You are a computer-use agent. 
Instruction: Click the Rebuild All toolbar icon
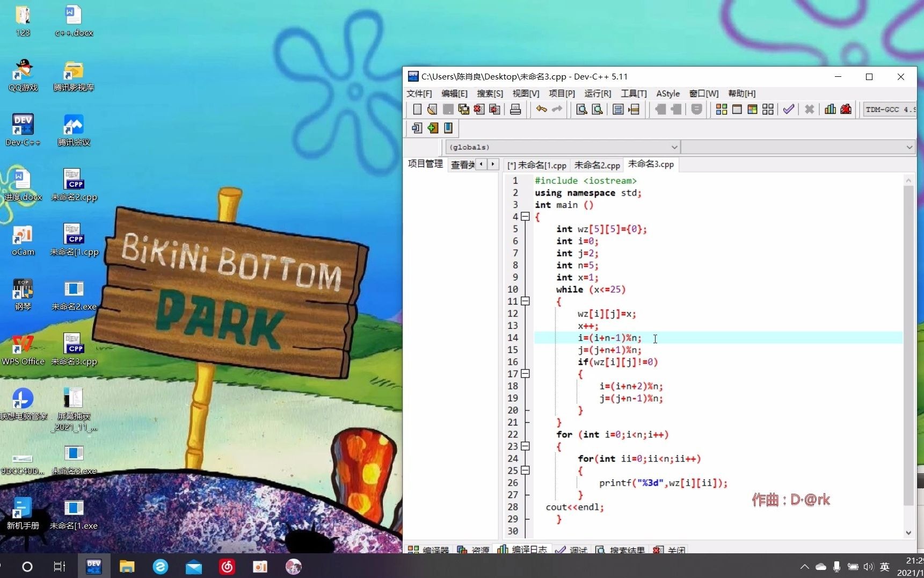pyautogui.click(x=768, y=110)
